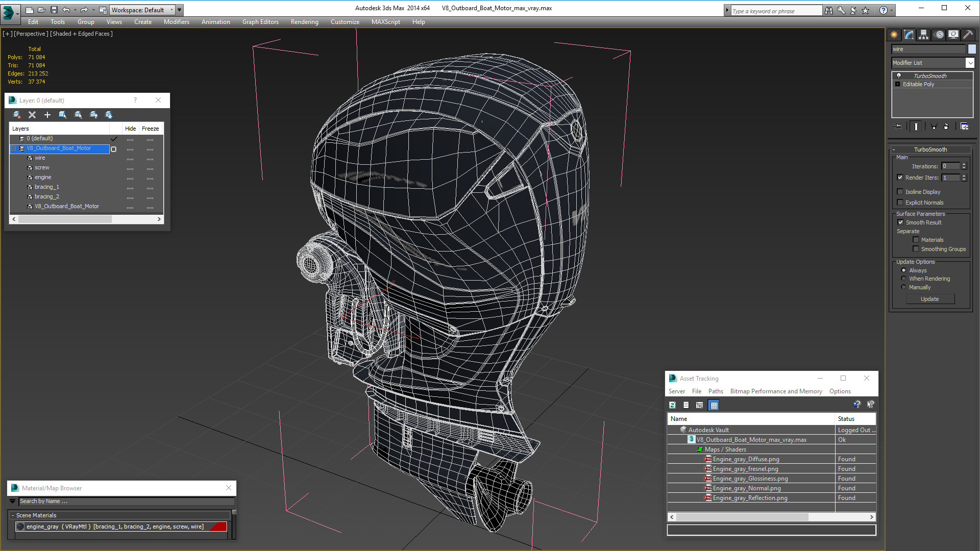Open Bitmap Performance and Memory menu

pos(776,391)
